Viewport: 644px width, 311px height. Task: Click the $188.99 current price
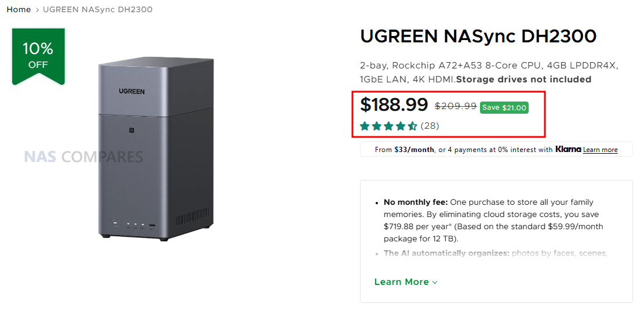tap(394, 105)
